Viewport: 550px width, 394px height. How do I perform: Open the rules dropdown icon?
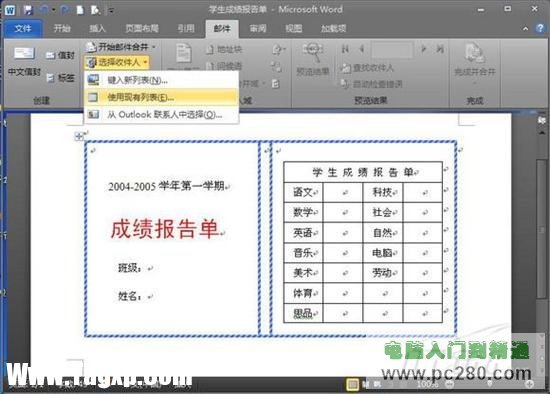[279, 49]
